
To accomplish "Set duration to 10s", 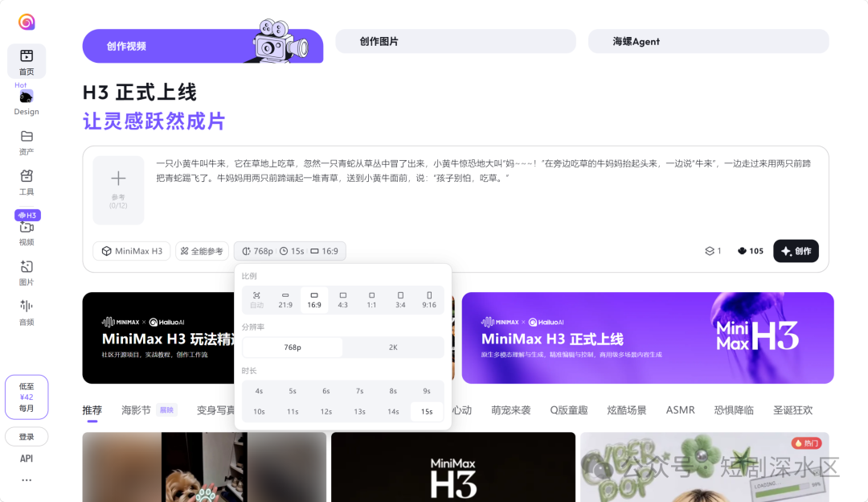I will 259,412.
